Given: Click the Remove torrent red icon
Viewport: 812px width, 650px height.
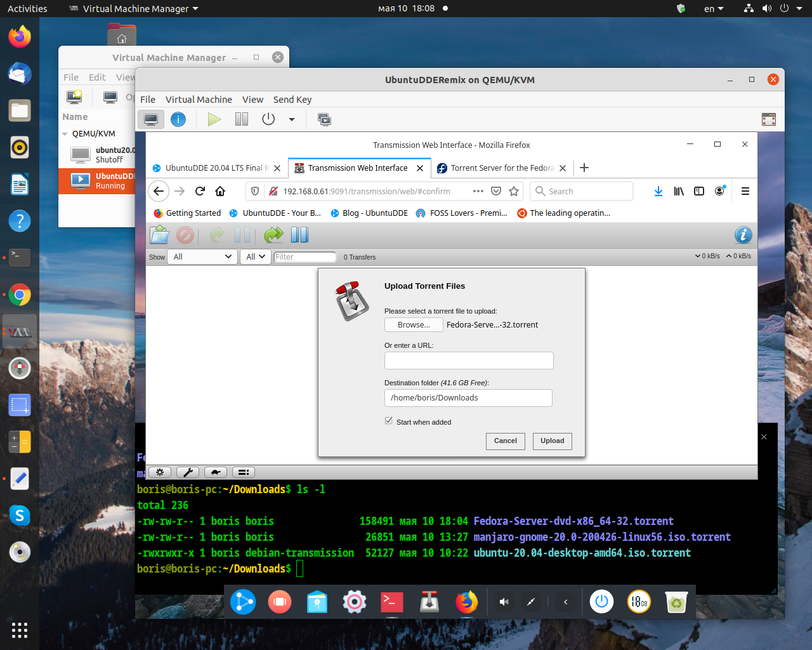Looking at the screenshot, I should coord(185,235).
